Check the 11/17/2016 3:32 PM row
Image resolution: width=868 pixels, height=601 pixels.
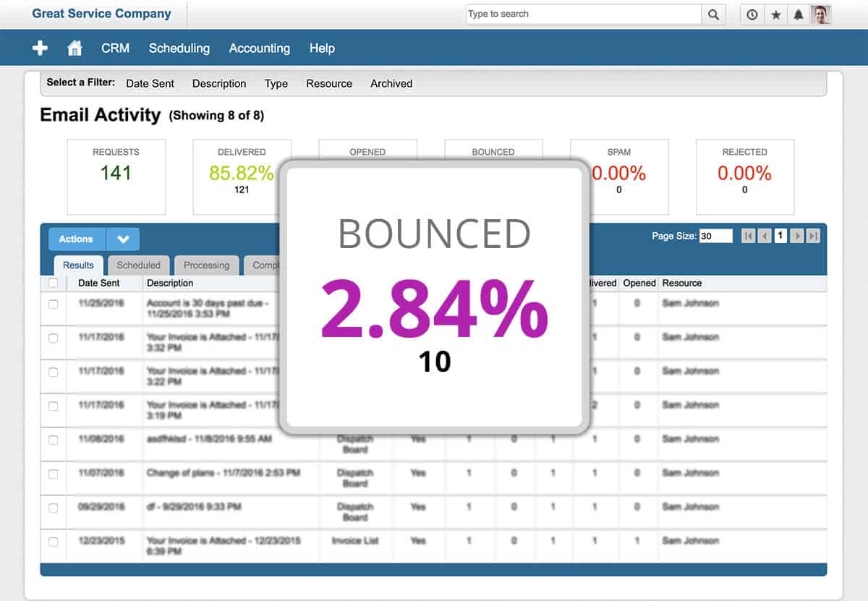pyautogui.click(x=53, y=338)
